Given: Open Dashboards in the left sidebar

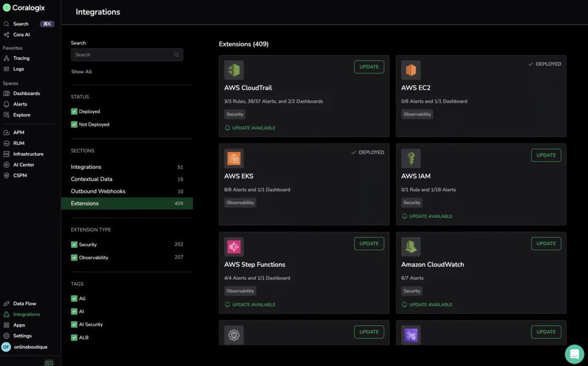Looking at the screenshot, I should (x=26, y=94).
